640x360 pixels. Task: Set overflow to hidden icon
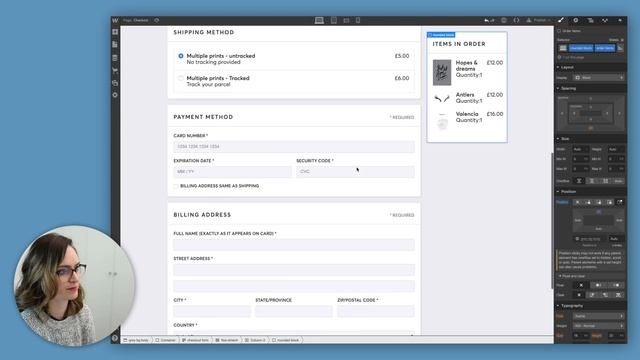pyautogui.click(x=592, y=181)
